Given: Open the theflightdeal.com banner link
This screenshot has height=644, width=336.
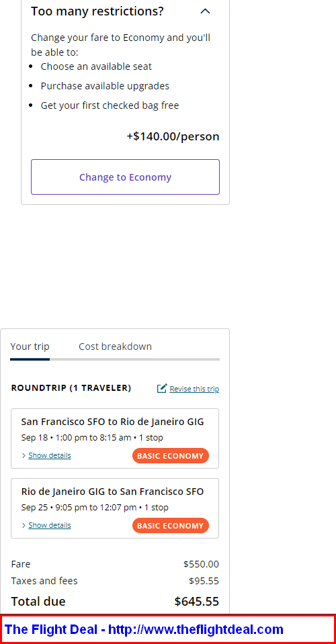Looking at the screenshot, I should [x=144, y=629].
